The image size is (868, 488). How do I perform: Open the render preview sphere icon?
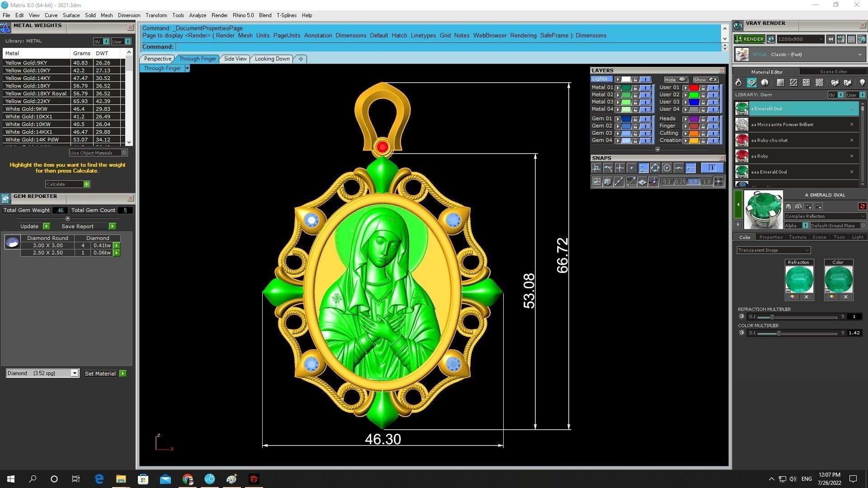pyautogui.click(x=771, y=39)
